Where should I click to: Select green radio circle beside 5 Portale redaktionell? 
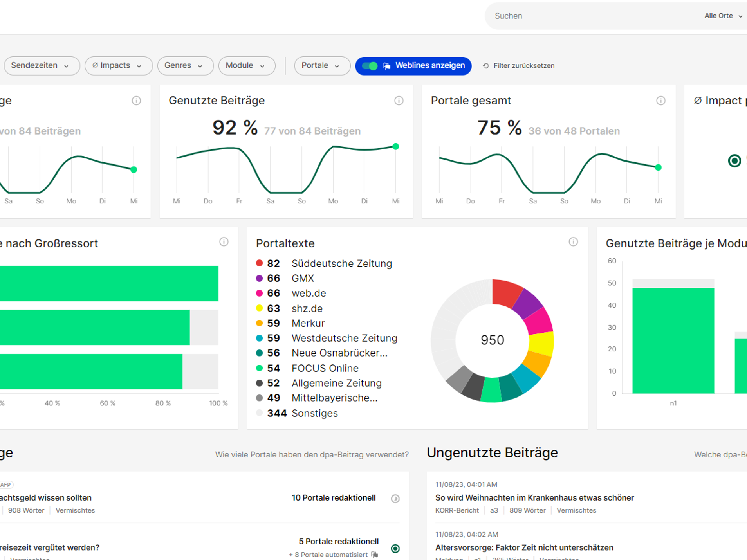pos(395,548)
